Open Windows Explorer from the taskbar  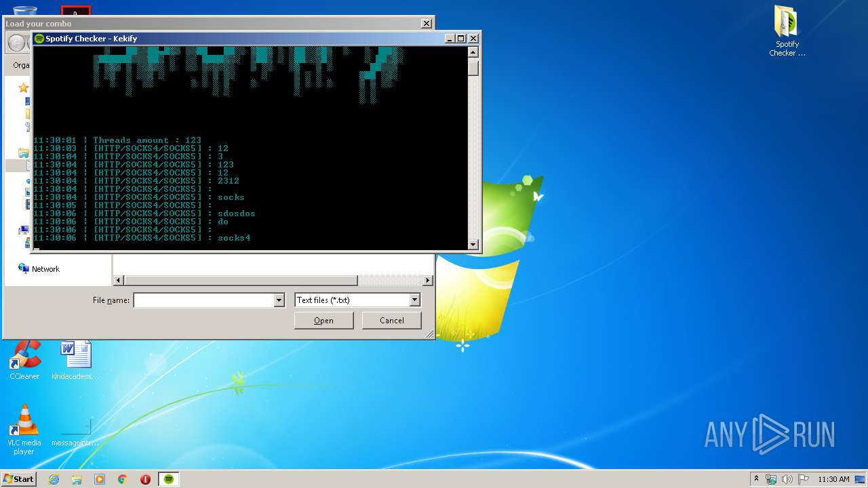pyautogui.click(x=77, y=479)
